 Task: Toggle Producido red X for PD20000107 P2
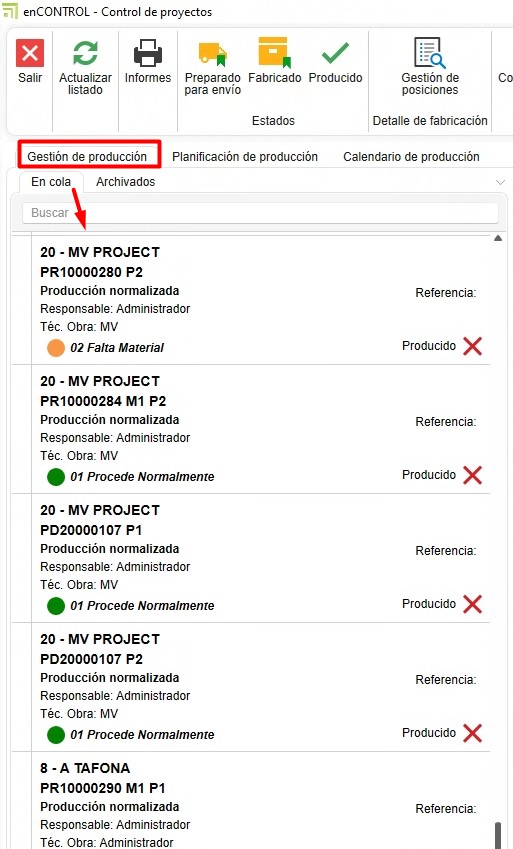tap(472, 733)
